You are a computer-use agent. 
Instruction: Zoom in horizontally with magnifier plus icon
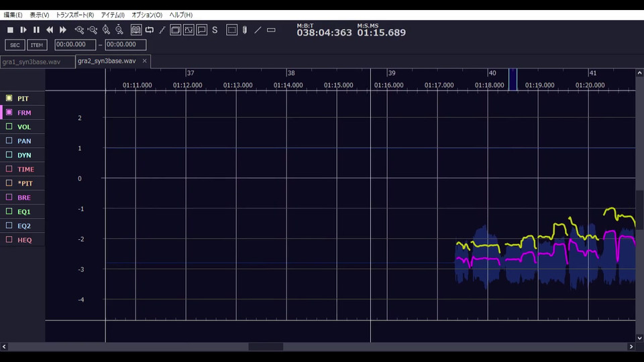pyautogui.click(x=79, y=30)
